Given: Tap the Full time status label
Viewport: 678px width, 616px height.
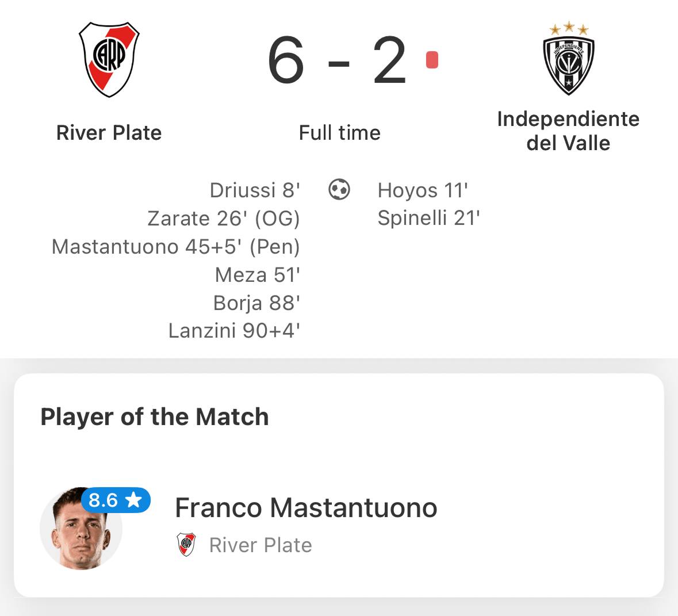Looking at the screenshot, I should (x=339, y=133).
